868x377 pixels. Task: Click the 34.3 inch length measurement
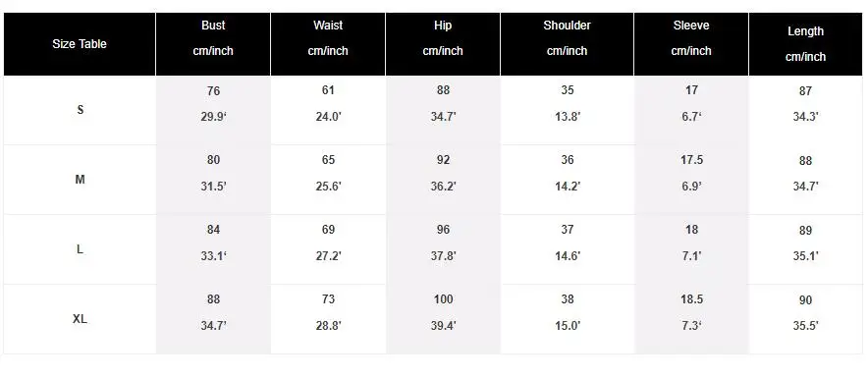click(x=805, y=117)
